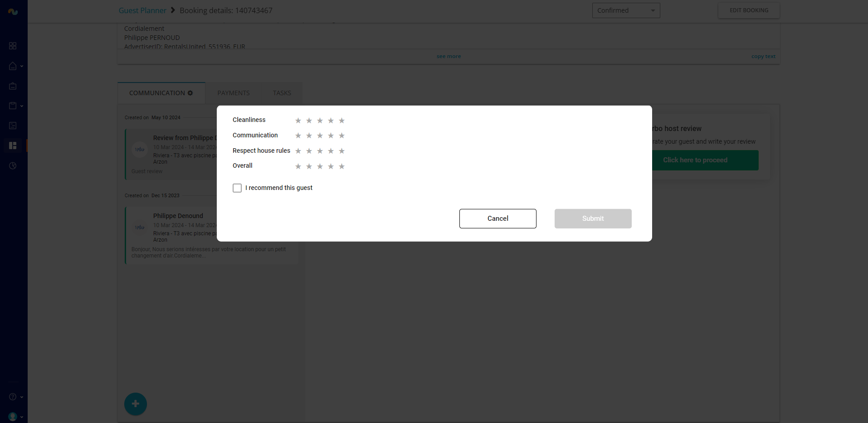The width and height of the screenshot is (868, 423).
Task: Open the Philippe Denound message card
Action: point(211,235)
